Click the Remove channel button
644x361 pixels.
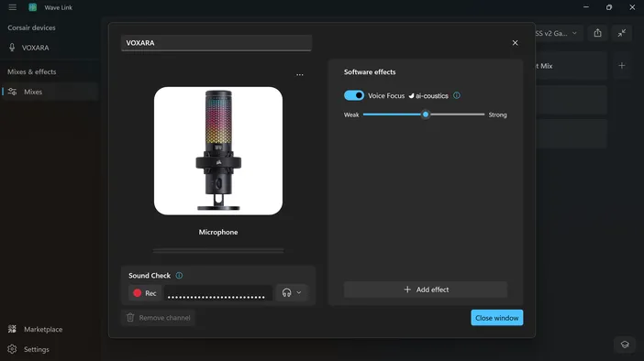pyautogui.click(x=158, y=318)
